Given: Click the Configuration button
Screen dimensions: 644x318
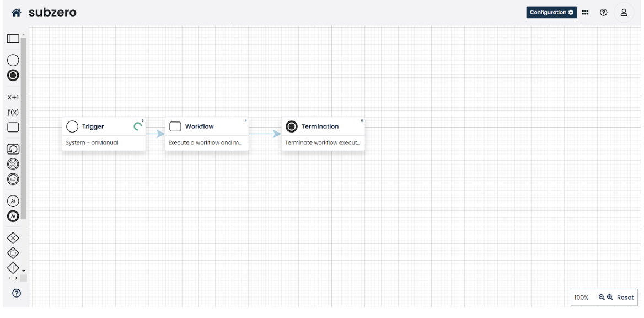Looking at the screenshot, I should pos(551,12).
